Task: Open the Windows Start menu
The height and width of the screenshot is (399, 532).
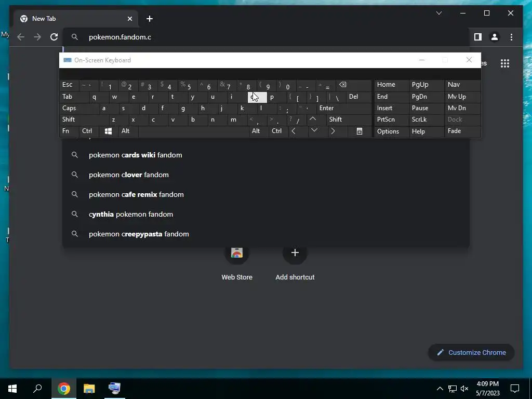Action: tap(12, 389)
